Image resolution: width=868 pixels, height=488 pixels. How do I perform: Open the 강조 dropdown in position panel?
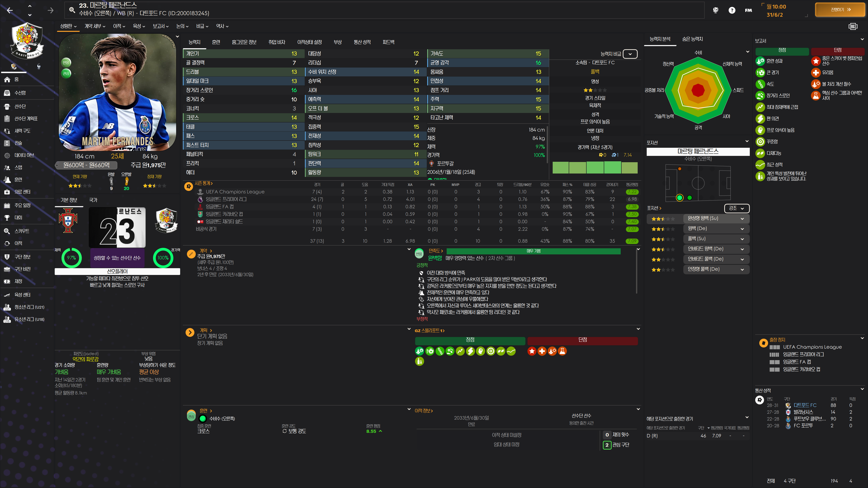[737, 208]
